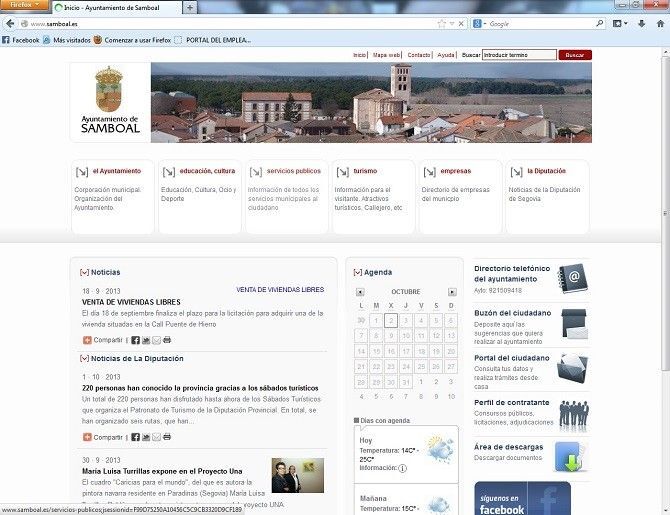This screenshot has height=515, width=670.
Task: Go to previous month in Agenda calendar
Action: pos(361,292)
